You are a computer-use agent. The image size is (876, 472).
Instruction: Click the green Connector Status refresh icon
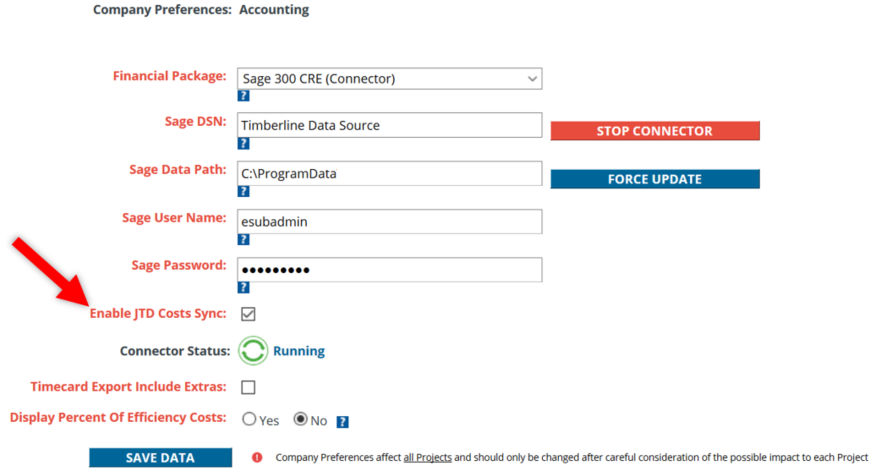(x=253, y=351)
